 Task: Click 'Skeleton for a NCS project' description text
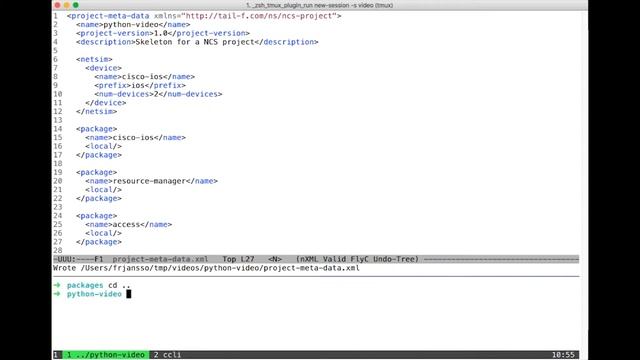195,42
